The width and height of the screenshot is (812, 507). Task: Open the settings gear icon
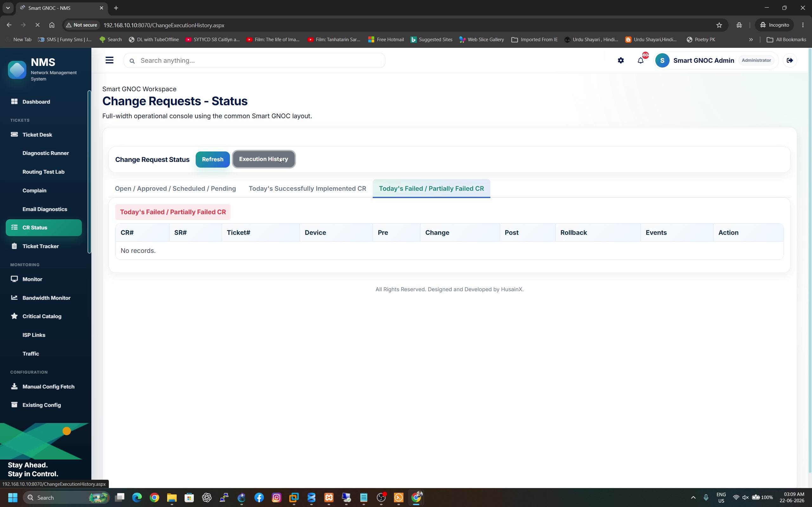point(621,60)
